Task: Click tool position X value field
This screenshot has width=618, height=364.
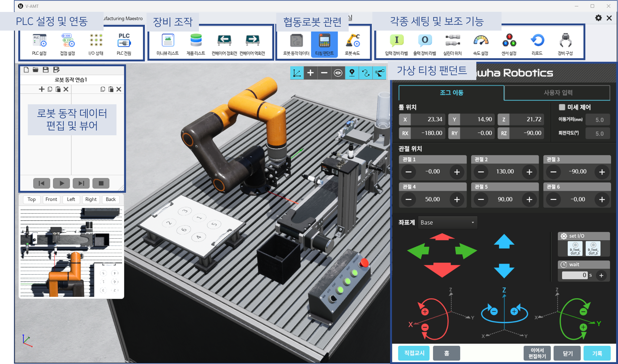Action: pyautogui.click(x=428, y=119)
